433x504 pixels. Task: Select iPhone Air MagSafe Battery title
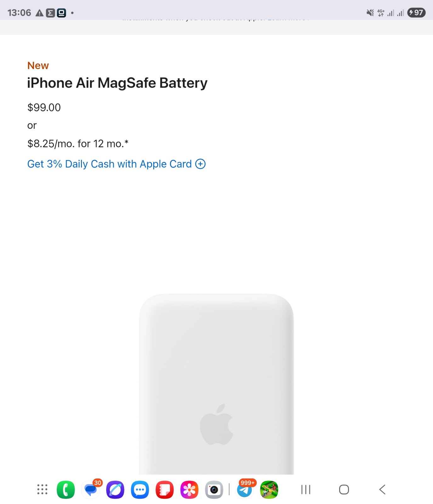[x=117, y=83]
